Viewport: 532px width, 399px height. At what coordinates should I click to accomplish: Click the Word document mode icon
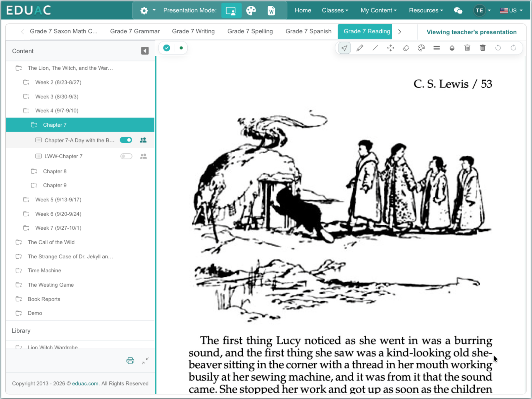pyautogui.click(x=271, y=11)
